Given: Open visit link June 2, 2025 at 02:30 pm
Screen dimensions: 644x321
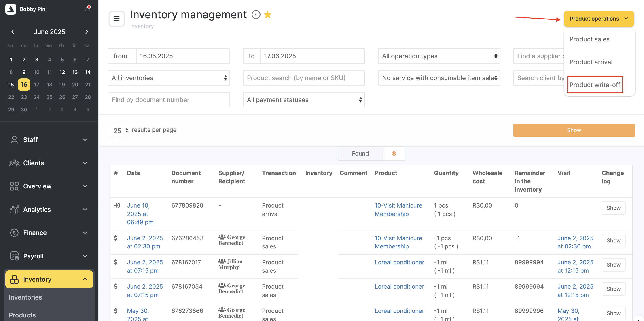Looking at the screenshot, I should (575, 242).
